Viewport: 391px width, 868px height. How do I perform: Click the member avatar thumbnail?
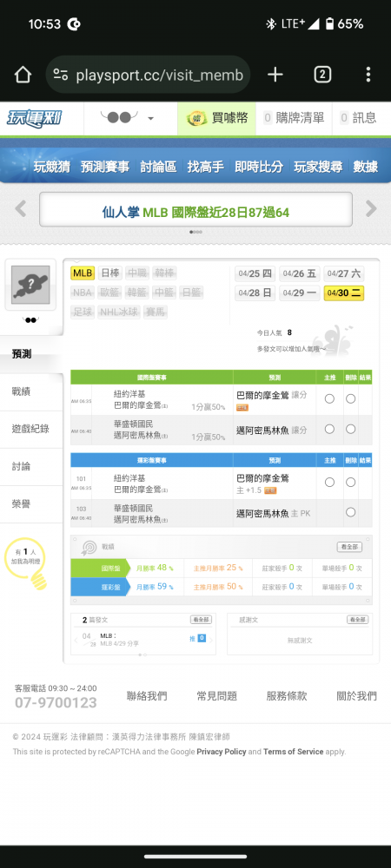click(x=30, y=285)
